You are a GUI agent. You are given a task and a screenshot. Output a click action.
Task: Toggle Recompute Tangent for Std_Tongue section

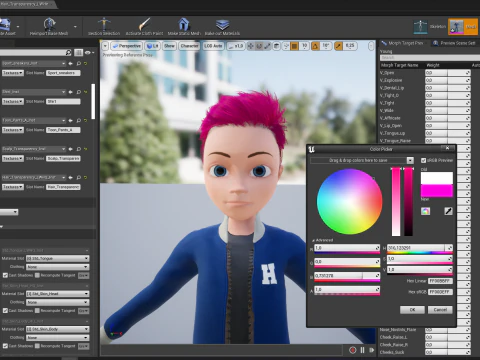tap(37, 275)
